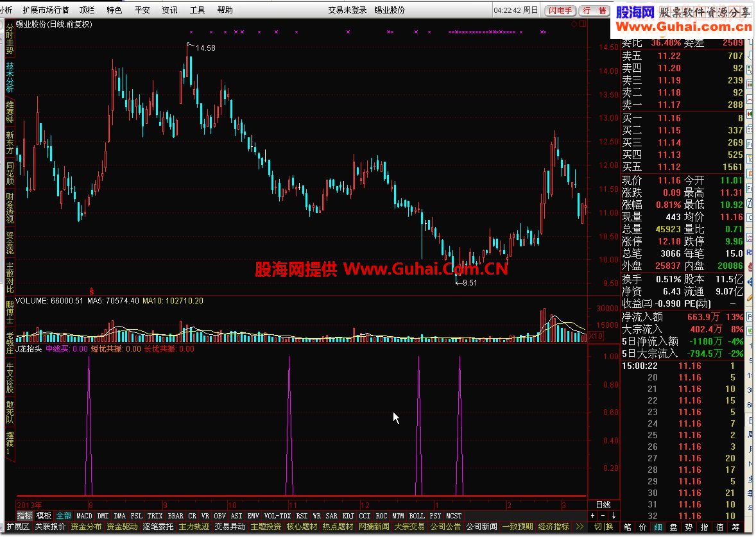Image resolution: width=756 pixels, height=537 pixels.
Task: Select the 笔 tab in quote panel
Action: [x=627, y=527]
